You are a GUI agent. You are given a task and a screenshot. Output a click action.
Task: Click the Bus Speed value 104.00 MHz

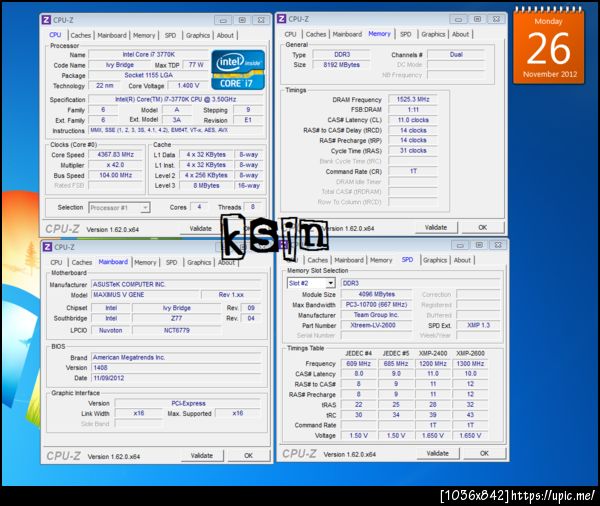pyautogui.click(x=115, y=175)
